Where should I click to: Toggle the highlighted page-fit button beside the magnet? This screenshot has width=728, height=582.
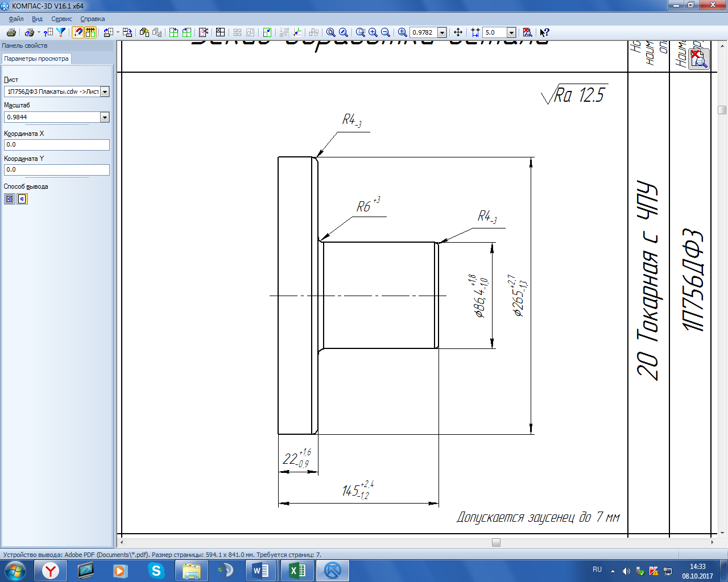tap(90, 32)
